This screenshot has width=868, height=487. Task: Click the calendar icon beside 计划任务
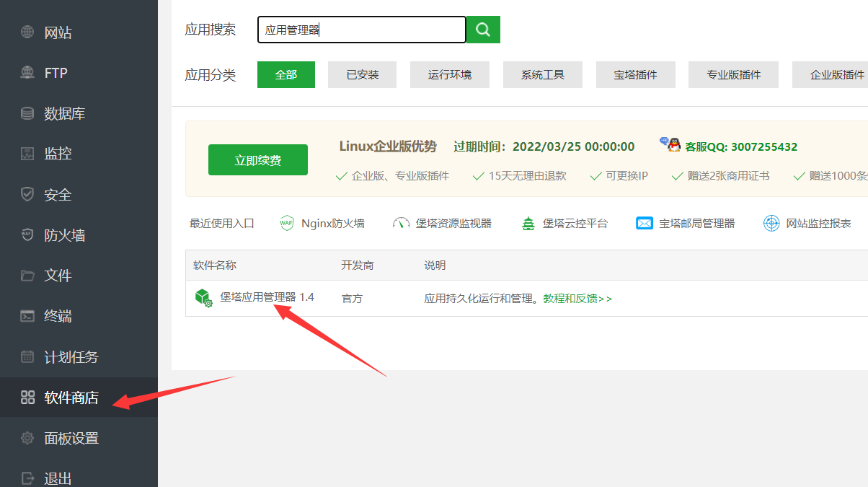[27, 356]
